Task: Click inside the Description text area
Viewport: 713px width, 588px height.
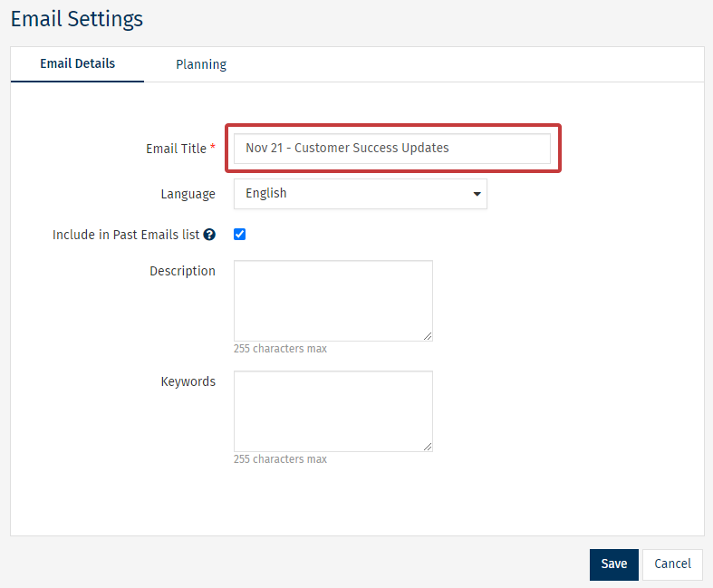Action: pos(332,300)
